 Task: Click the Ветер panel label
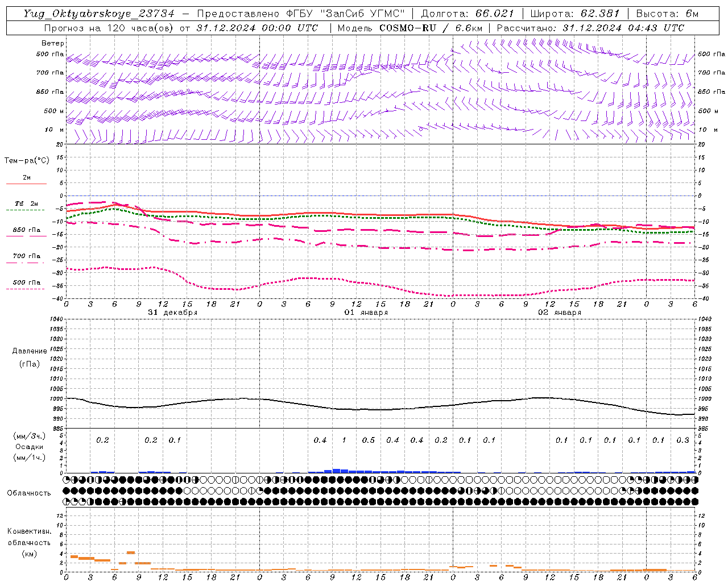[53, 43]
